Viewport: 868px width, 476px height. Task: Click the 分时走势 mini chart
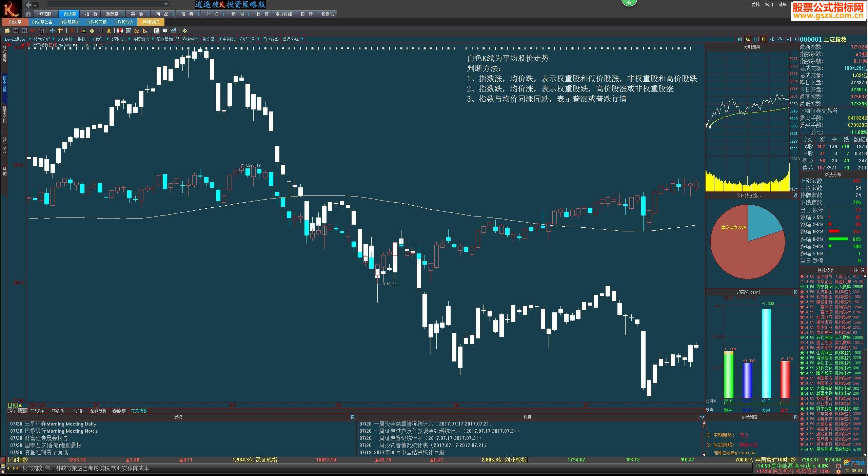748,121
